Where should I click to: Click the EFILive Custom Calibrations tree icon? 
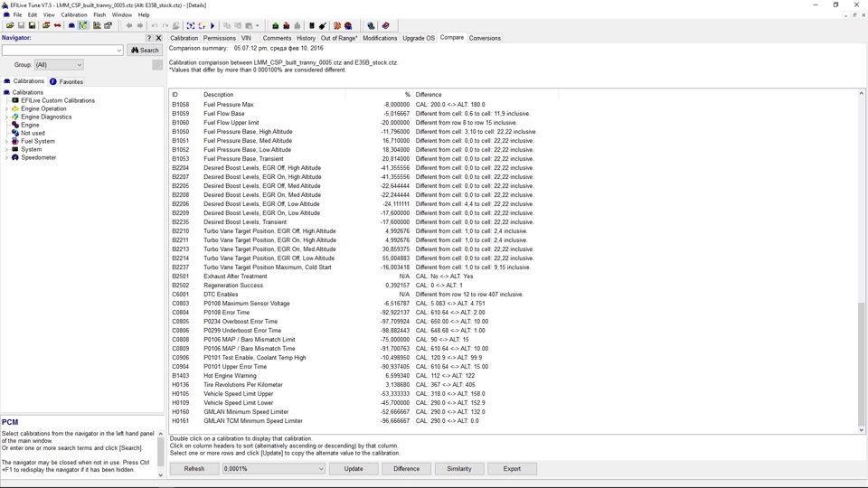pos(15,100)
